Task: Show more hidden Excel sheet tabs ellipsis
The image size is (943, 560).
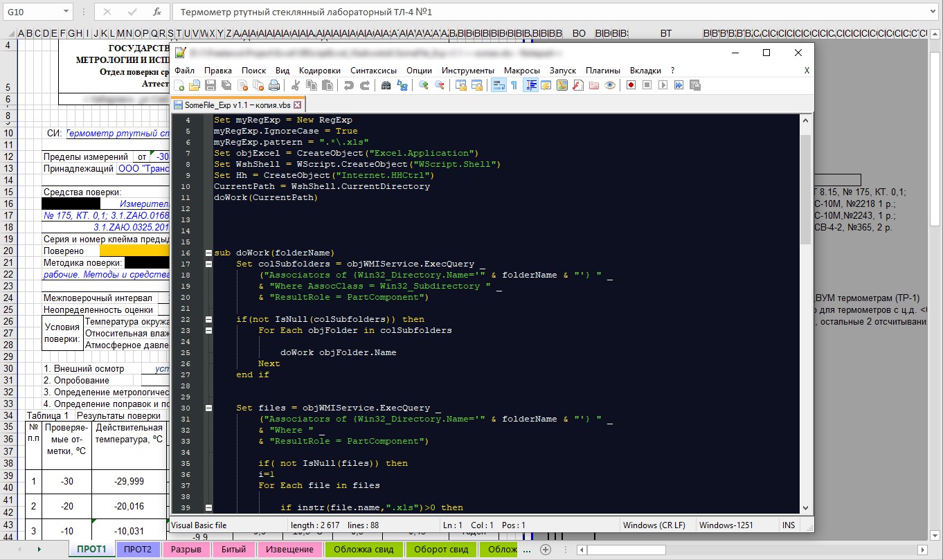Action: (527, 550)
